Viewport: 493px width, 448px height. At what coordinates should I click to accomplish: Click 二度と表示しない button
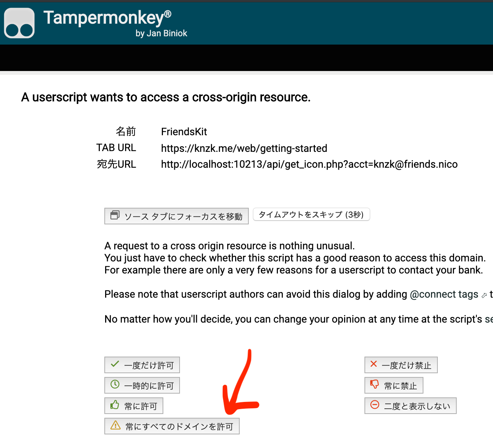(411, 406)
